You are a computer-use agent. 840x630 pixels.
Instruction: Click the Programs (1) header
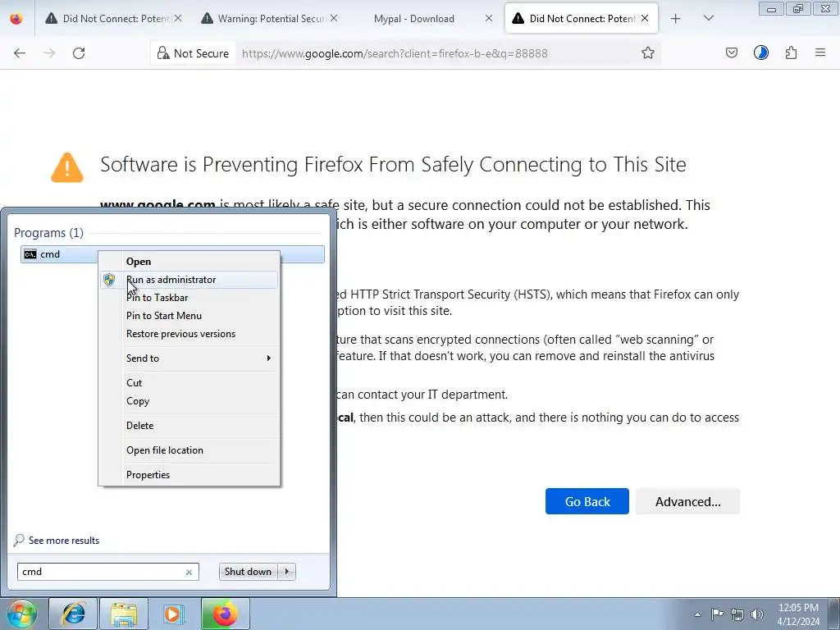tap(48, 233)
